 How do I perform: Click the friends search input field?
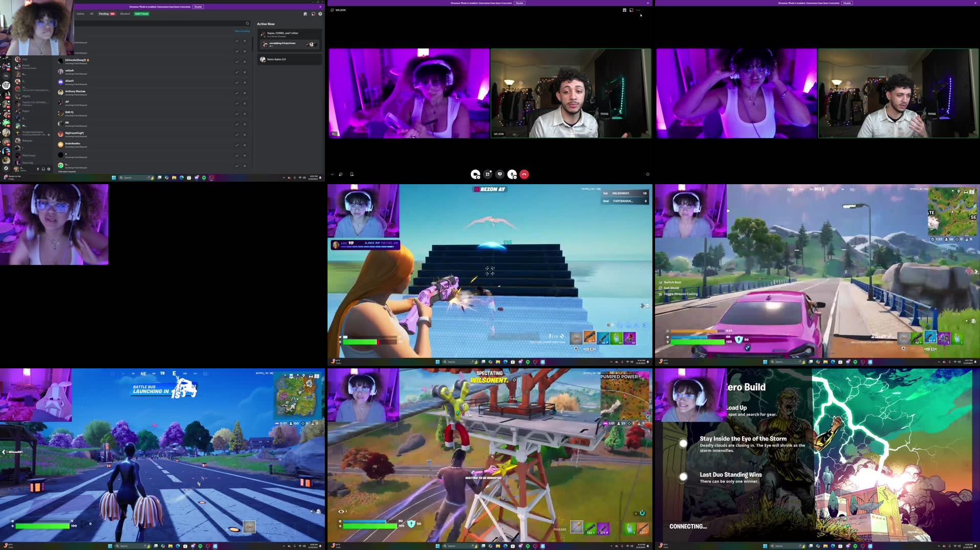click(161, 23)
